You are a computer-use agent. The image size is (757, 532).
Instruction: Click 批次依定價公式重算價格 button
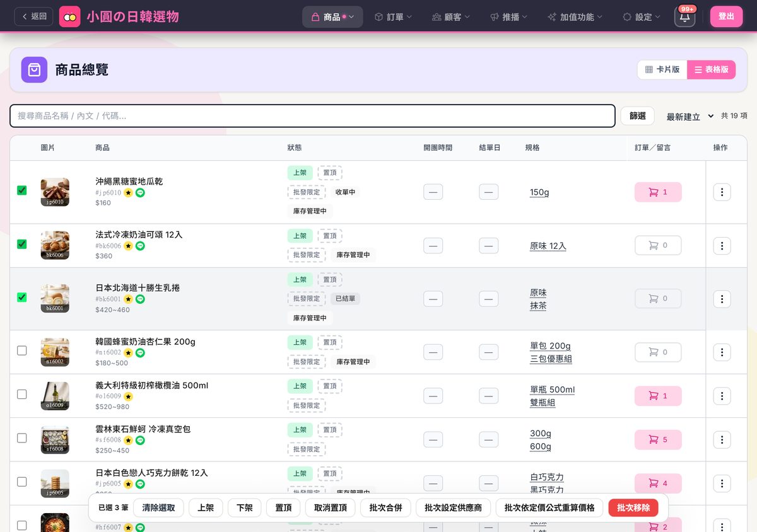[549, 507]
